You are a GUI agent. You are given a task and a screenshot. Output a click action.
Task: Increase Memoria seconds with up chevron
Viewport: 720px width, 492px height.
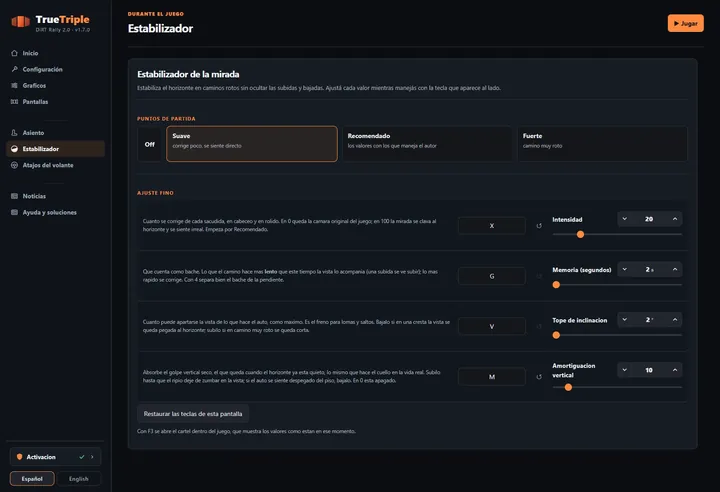point(675,270)
